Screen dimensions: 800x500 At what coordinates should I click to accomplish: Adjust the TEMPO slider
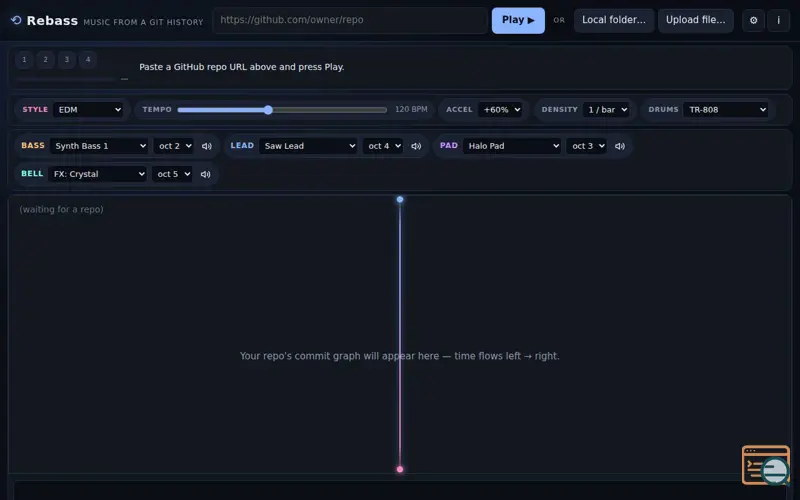click(282, 110)
